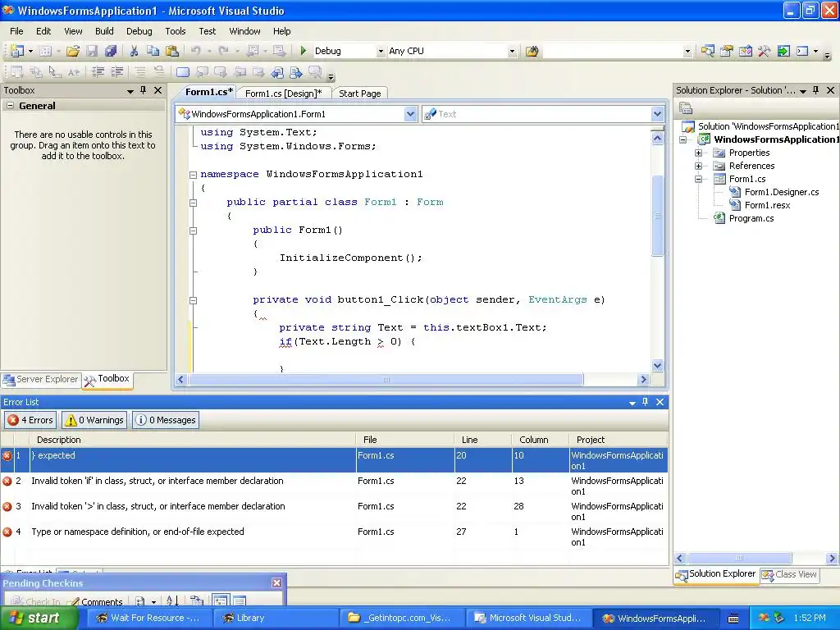Click the New Project toolbar icon

(x=16, y=51)
